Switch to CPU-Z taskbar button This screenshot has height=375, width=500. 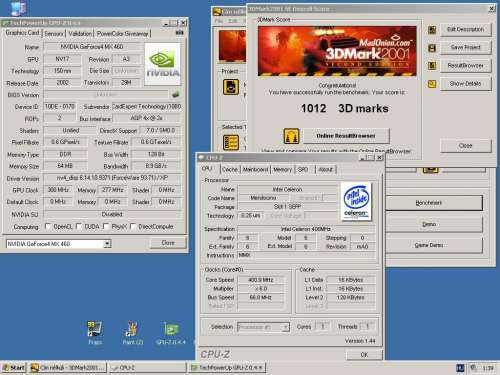[147, 368]
